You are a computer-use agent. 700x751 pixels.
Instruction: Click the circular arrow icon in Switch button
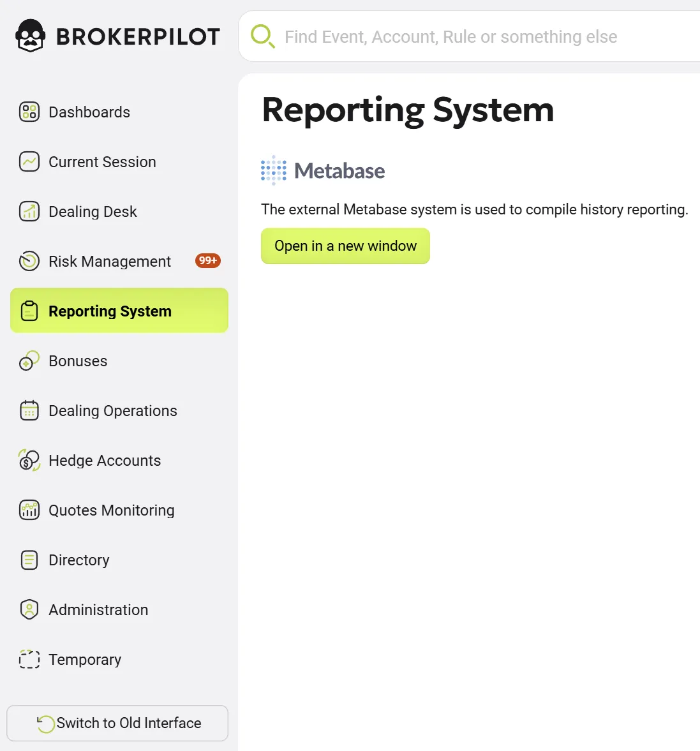(45, 724)
